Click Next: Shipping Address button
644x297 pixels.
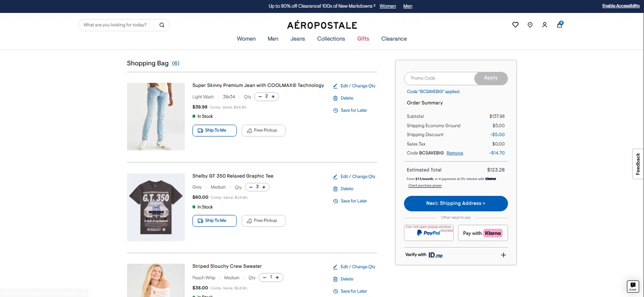coord(456,203)
